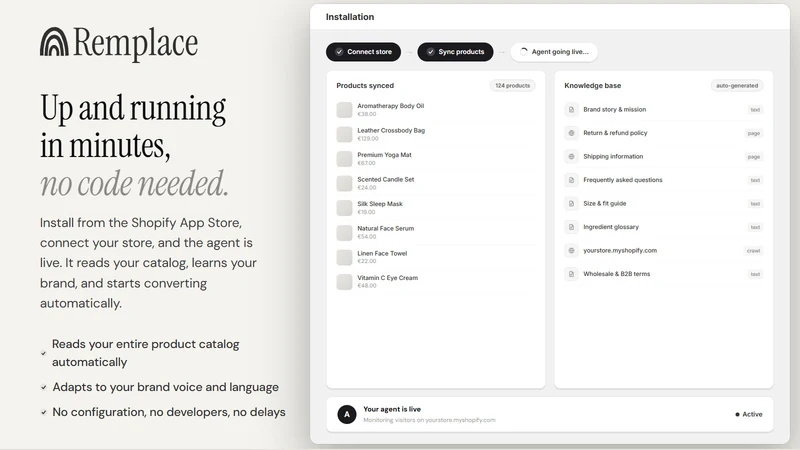Open the Installation panel title

tap(350, 17)
